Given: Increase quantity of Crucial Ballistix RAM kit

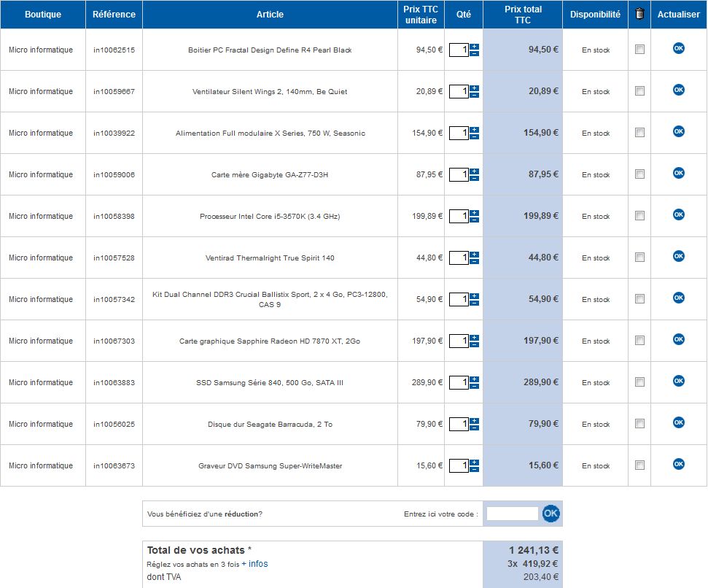Looking at the screenshot, I should coord(474,295).
